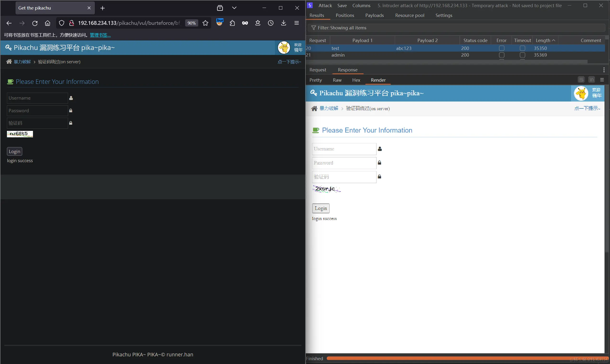This screenshot has height=364, width=610.
Task: Open the Save menu in Burp
Action: (342, 5)
